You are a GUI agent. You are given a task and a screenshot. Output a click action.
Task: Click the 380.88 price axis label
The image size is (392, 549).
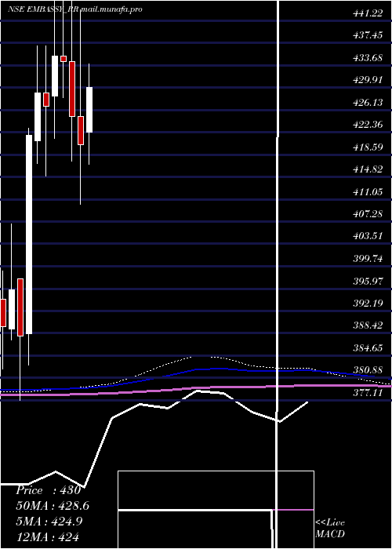tap(367, 370)
